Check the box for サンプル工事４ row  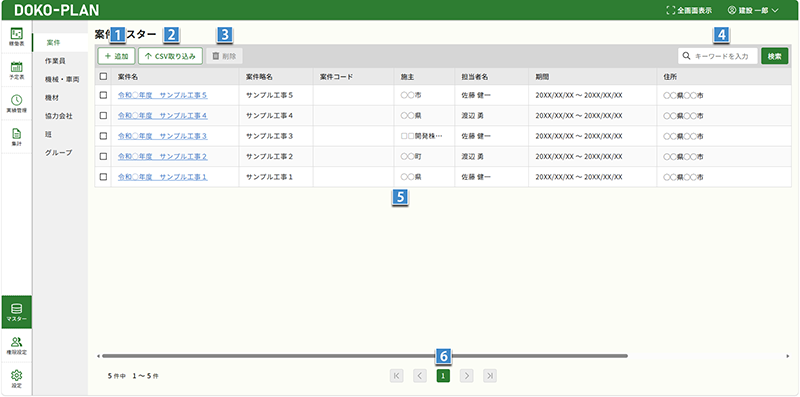[x=104, y=115]
